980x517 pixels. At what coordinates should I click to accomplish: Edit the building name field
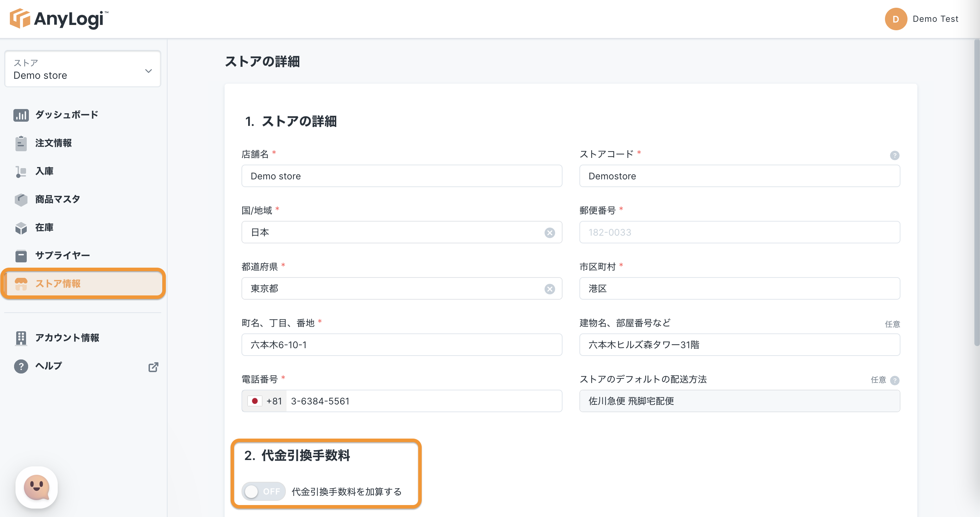point(739,345)
